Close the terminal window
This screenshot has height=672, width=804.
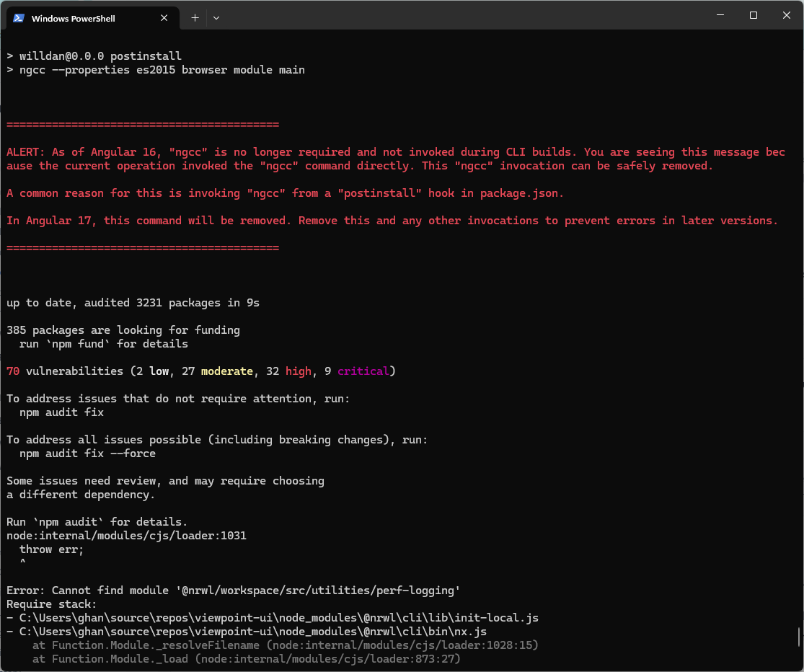coord(787,15)
